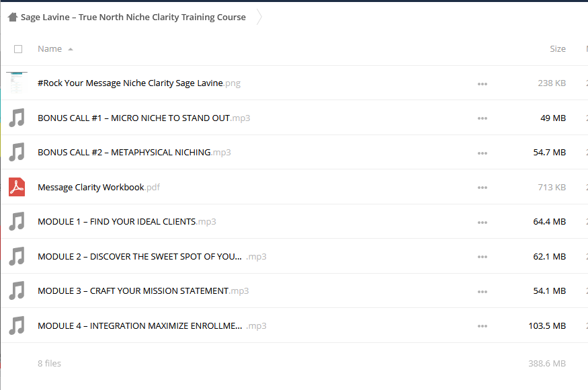The width and height of the screenshot is (588, 390).
Task: Click music icon of MODULE 2
Action: (17, 256)
